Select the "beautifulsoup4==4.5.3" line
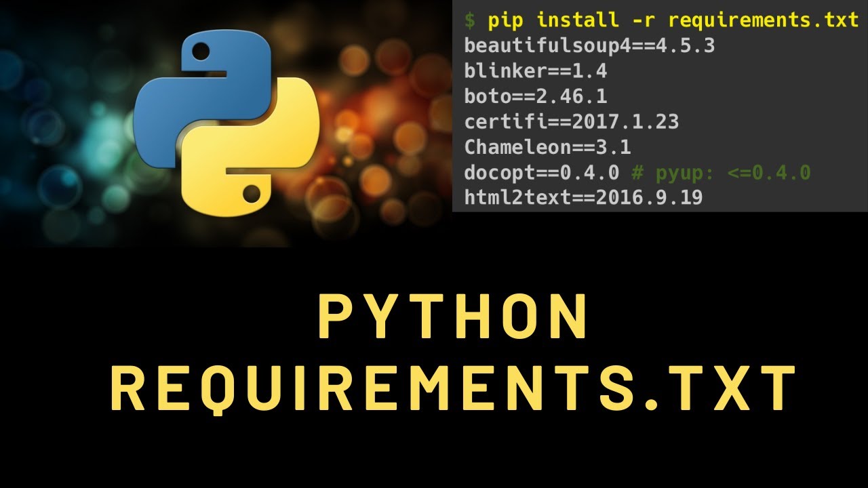 pyautogui.click(x=589, y=45)
